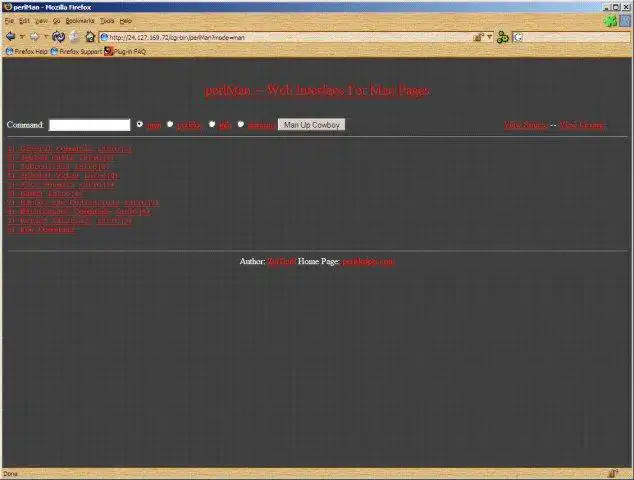Open the Tools menu

click(107, 21)
